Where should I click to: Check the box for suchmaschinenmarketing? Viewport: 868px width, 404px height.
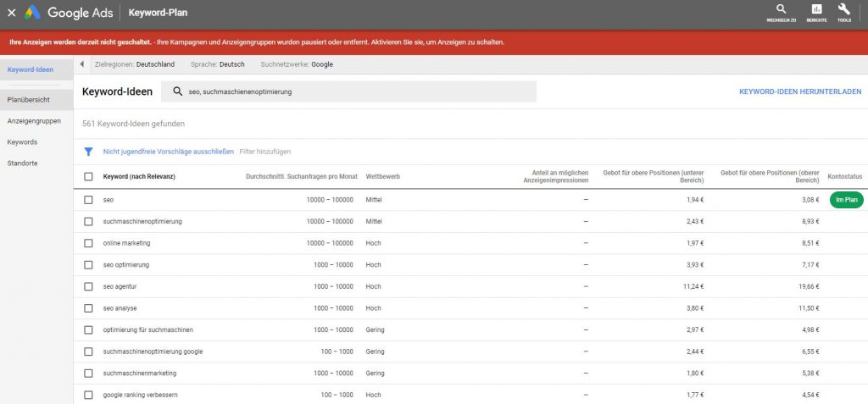pyautogui.click(x=88, y=373)
